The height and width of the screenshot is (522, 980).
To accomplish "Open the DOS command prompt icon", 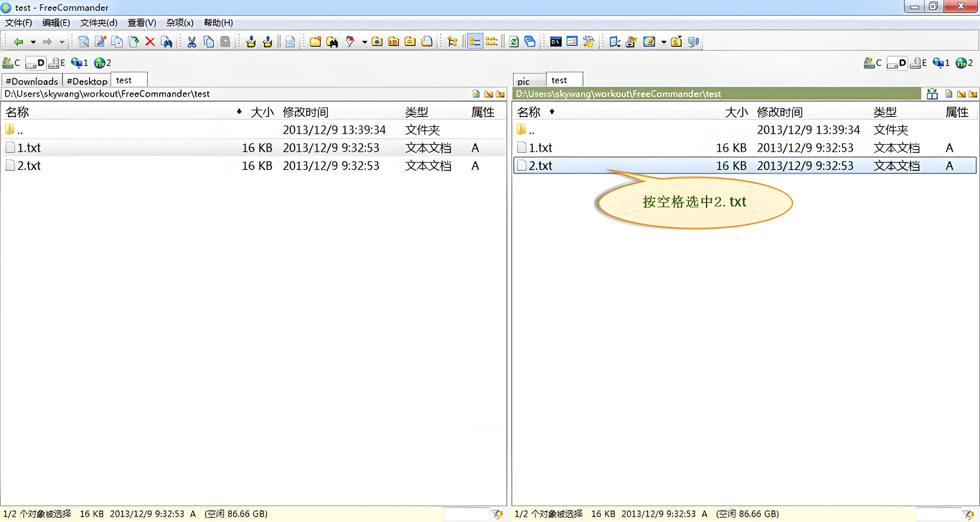I will [556, 41].
